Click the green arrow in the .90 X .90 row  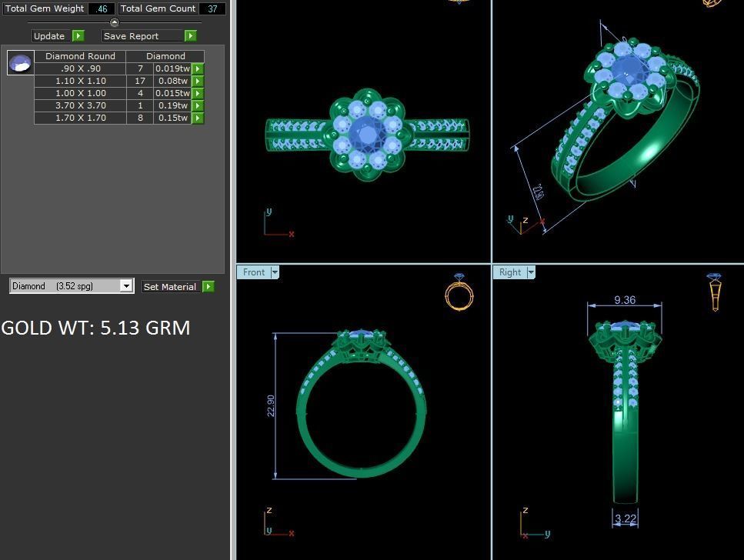pos(198,68)
